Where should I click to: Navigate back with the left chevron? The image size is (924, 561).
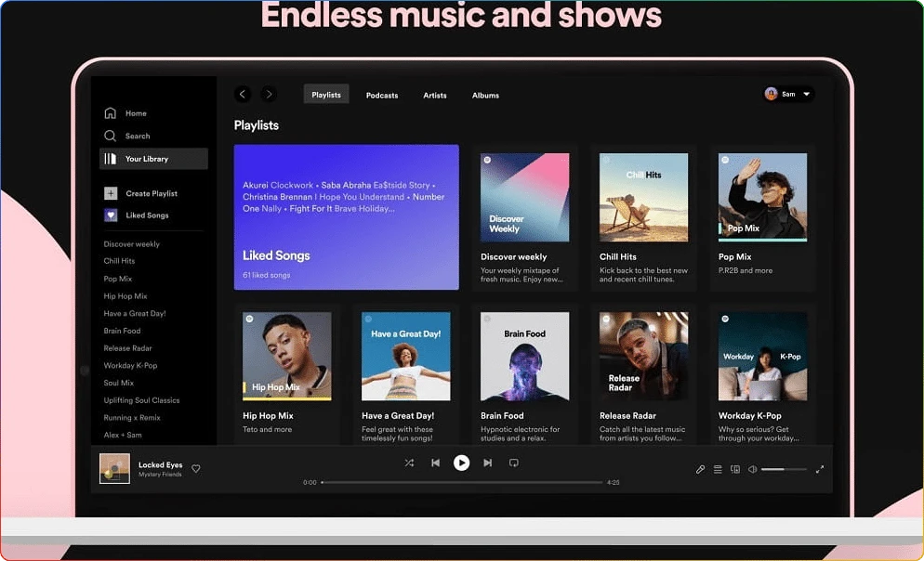point(243,94)
